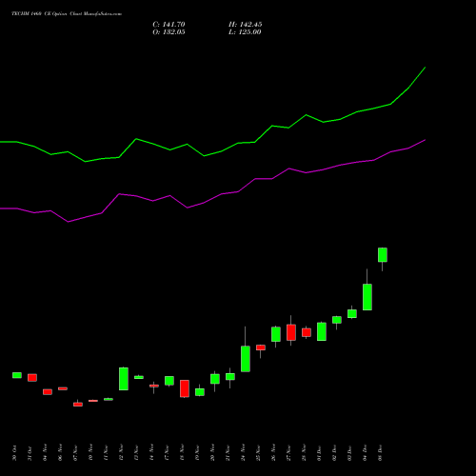Click the 24 Nov date label

tap(243, 453)
